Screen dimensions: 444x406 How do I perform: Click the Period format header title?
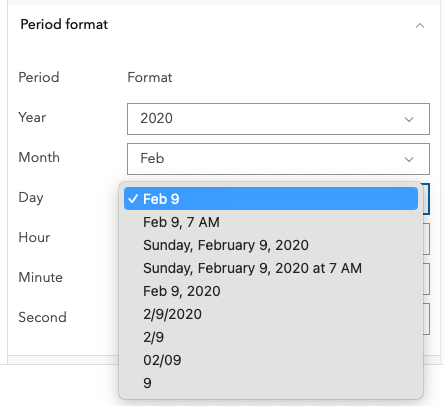(x=64, y=25)
